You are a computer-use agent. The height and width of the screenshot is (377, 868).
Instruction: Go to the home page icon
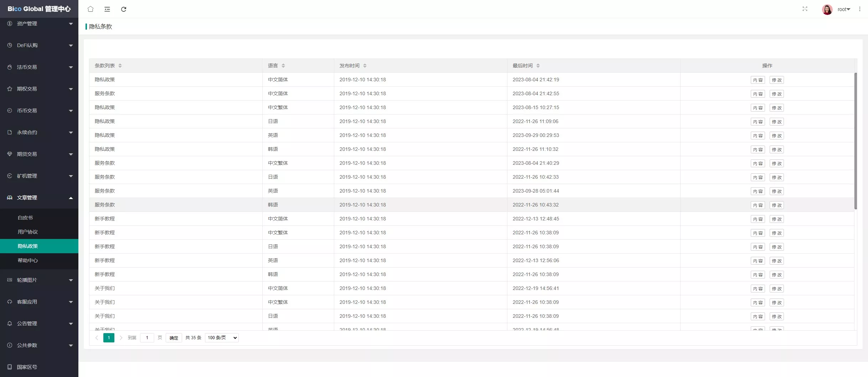(91, 9)
